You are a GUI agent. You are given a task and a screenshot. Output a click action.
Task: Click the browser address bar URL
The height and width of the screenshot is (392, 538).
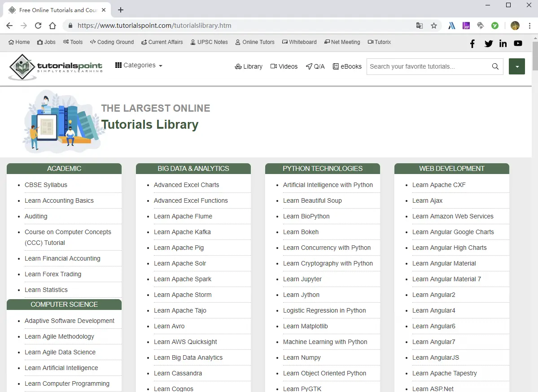tap(154, 26)
